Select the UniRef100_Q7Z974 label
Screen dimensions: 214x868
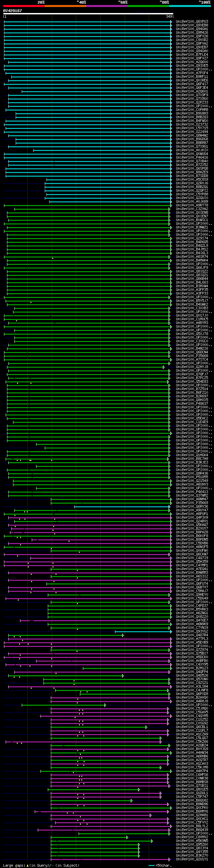pos(192,650)
